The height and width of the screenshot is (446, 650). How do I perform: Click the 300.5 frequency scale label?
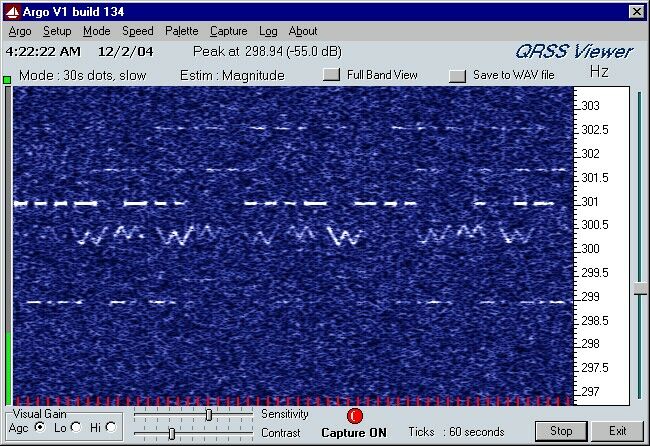(595, 225)
